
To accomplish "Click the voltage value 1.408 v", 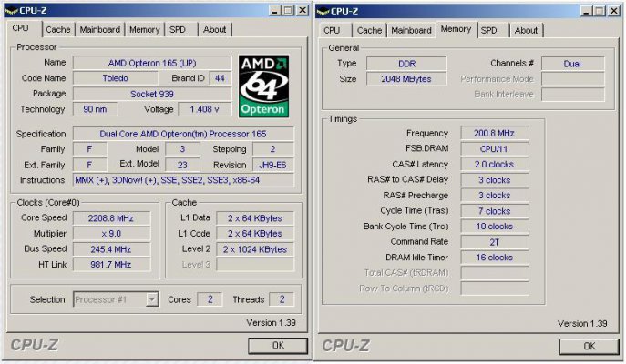I will coord(204,109).
